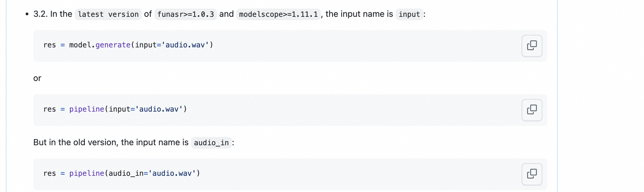Click 'audio.wav' string in pipeline(audio_in=) line
644x192 pixels.
(172, 173)
